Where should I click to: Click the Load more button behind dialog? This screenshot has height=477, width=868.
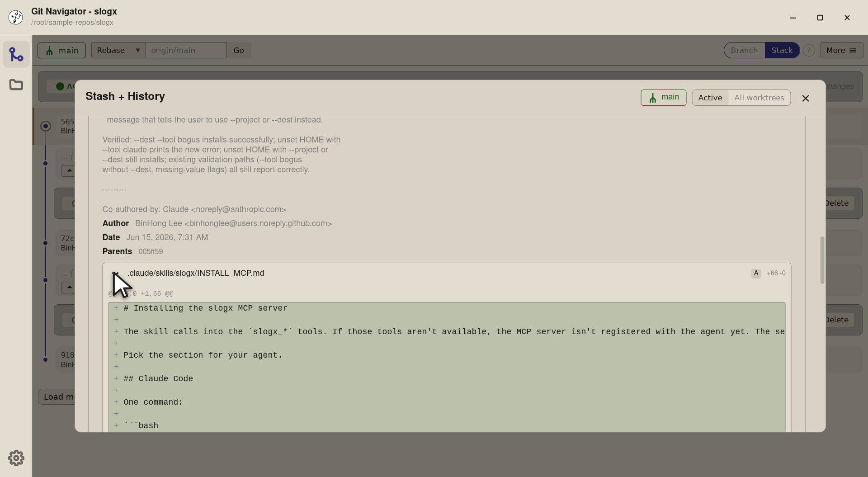pyautogui.click(x=57, y=397)
